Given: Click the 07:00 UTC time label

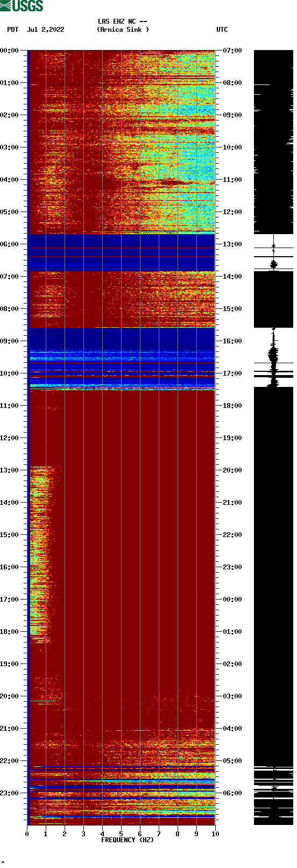Looking at the screenshot, I should click(232, 51).
